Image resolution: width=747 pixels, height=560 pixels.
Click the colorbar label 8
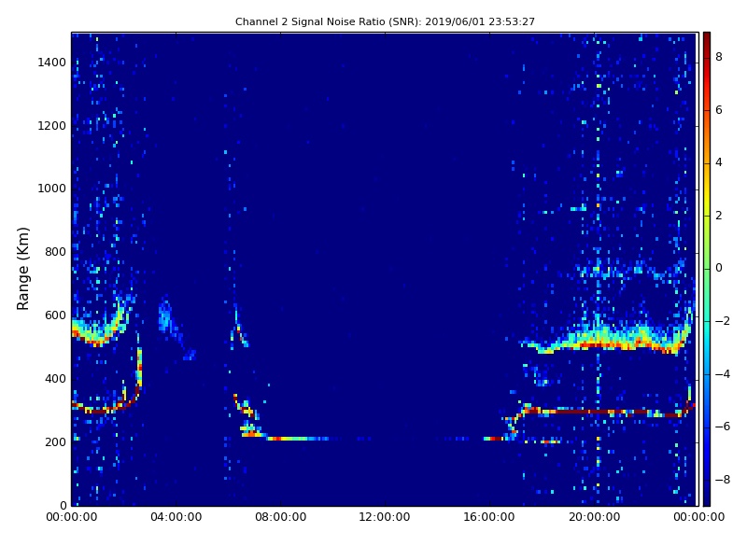719,57
